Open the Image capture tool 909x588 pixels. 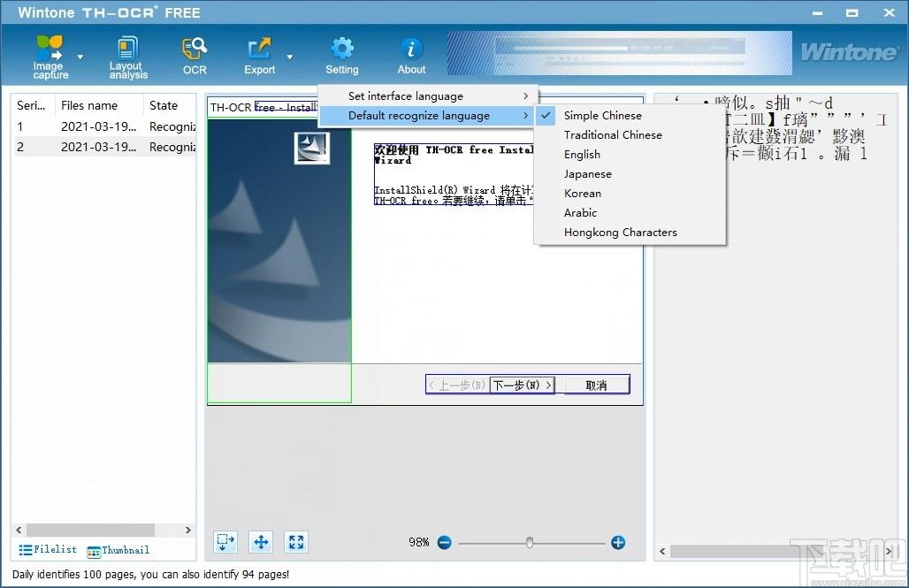tap(50, 57)
